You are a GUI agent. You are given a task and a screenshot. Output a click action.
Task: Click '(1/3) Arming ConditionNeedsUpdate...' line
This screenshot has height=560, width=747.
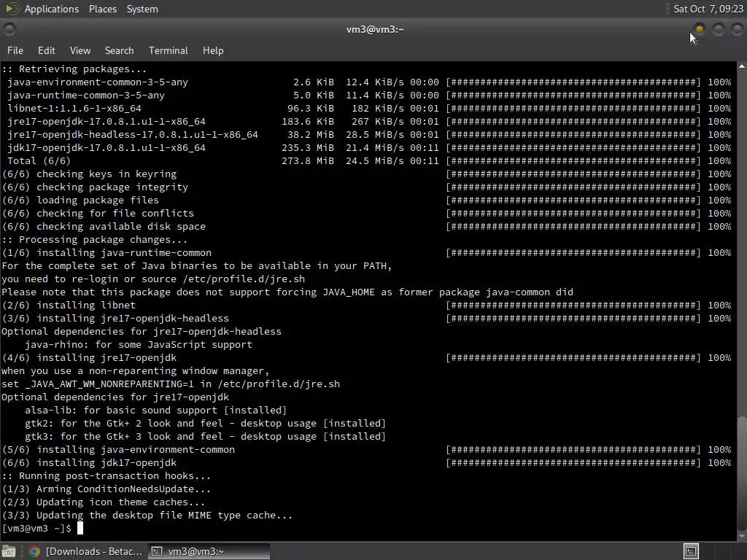106,489
